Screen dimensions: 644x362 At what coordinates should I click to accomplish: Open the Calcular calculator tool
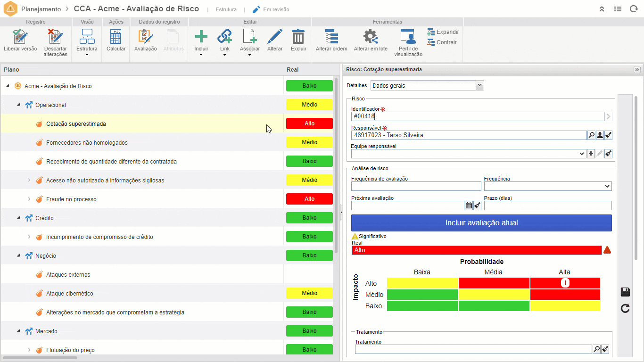click(116, 36)
